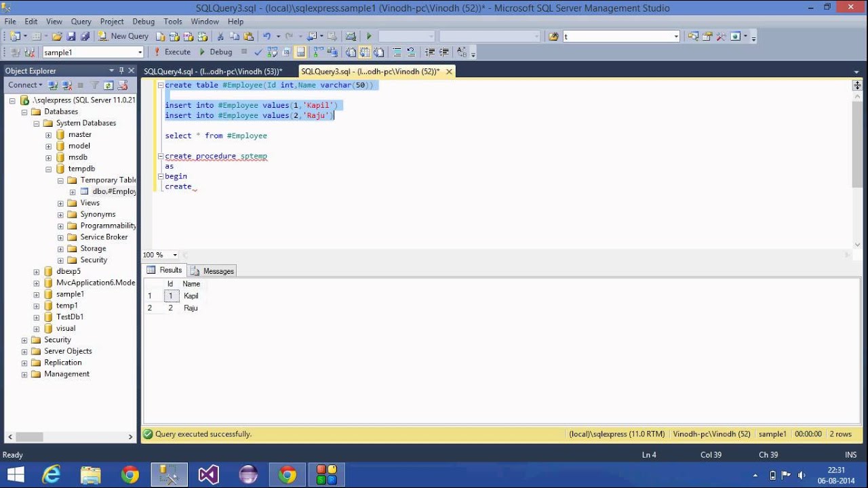Select the Management folder

point(66,374)
